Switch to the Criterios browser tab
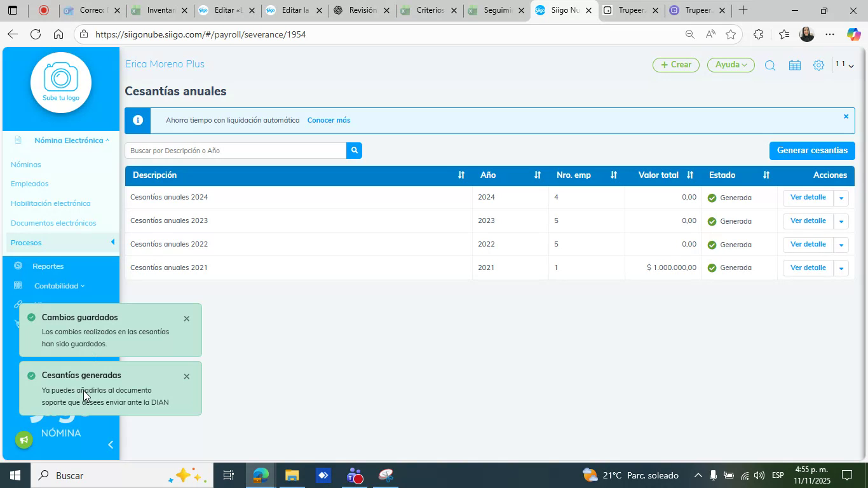Image resolution: width=868 pixels, height=488 pixels. coord(430,10)
